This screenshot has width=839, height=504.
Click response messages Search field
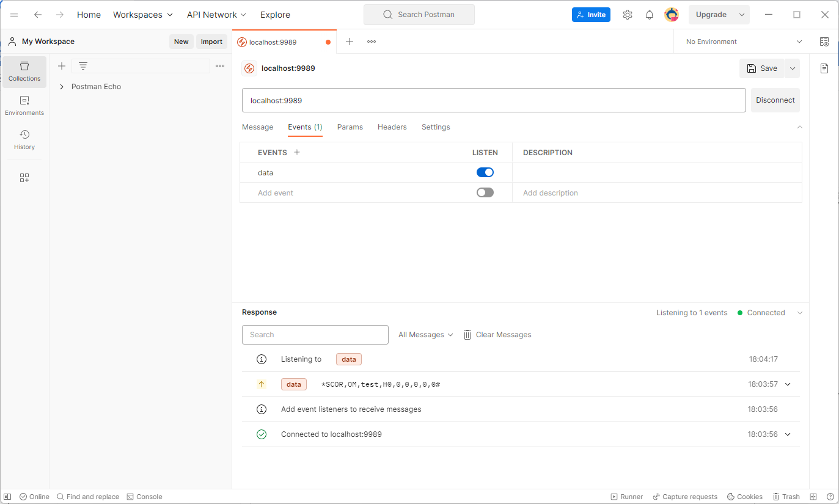(x=315, y=335)
